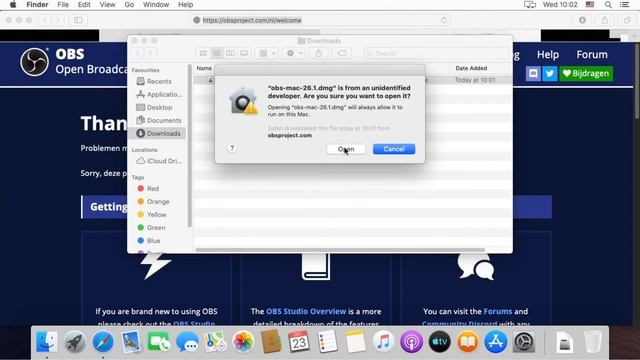The width and height of the screenshot is (640, 360).
Task: Open the View menu
Action: click(107, 4)
